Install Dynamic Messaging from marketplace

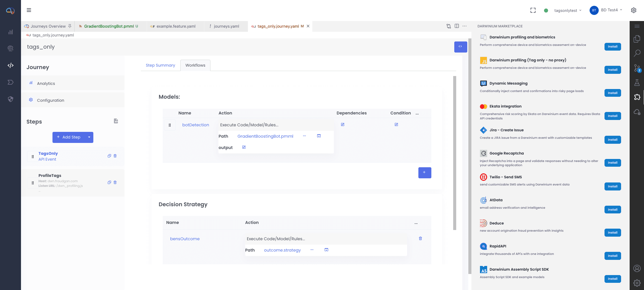tap(612, 93)
